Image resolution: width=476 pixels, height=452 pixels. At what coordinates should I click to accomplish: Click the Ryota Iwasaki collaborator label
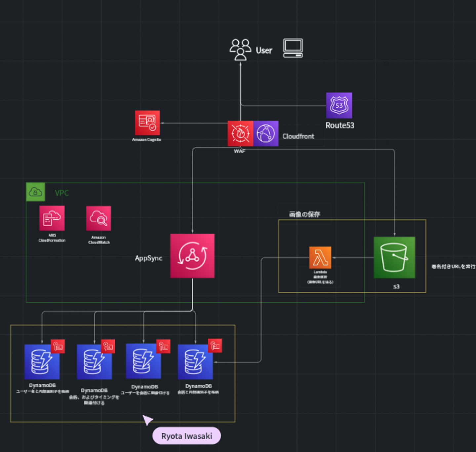(186, 436)
